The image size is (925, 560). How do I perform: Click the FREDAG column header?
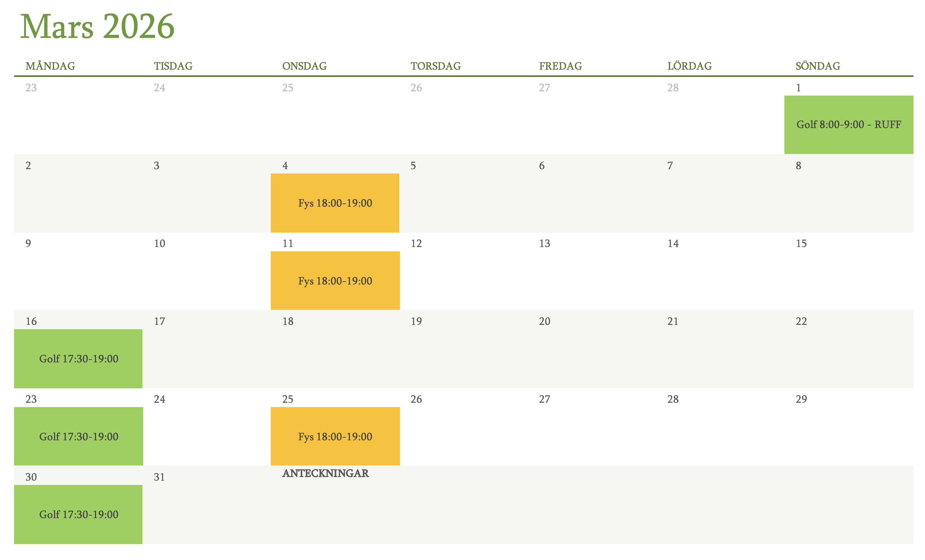click(561, 66)
